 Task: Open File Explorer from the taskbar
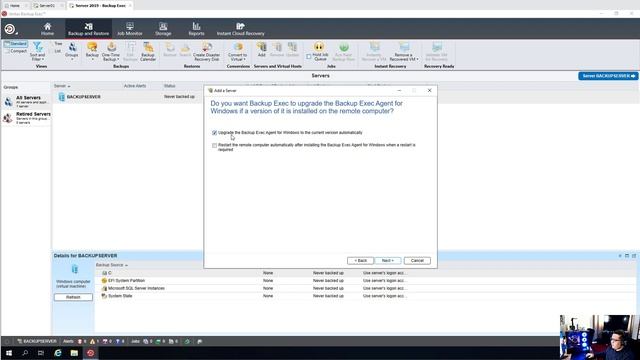pyautogui.click(x=74, y=353)
